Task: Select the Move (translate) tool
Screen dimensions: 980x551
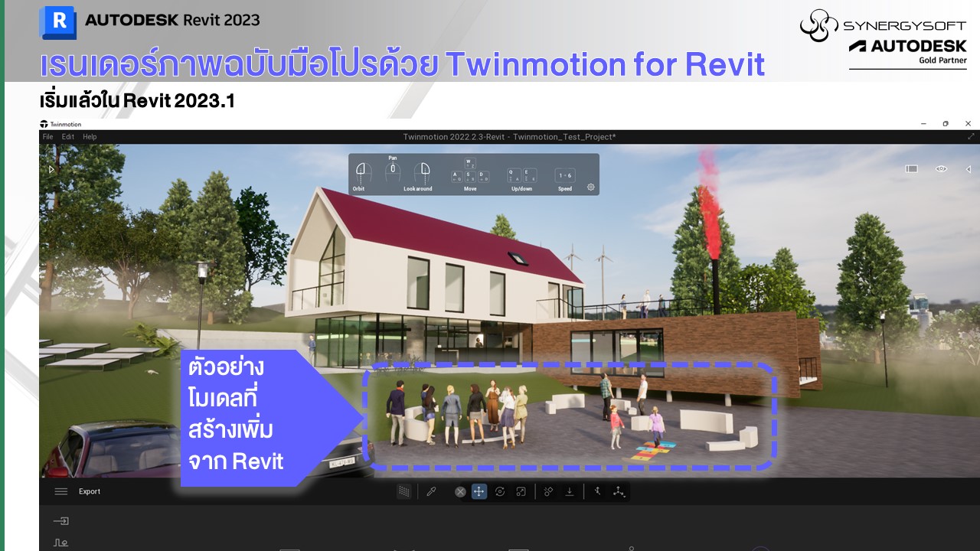Action: point(479,491)
